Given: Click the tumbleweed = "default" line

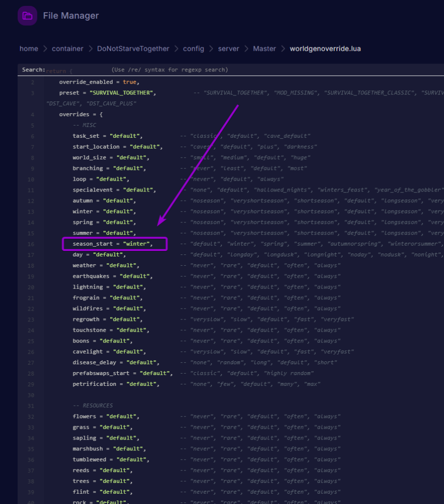Looking at the screenshot, I should click(111, 459).
